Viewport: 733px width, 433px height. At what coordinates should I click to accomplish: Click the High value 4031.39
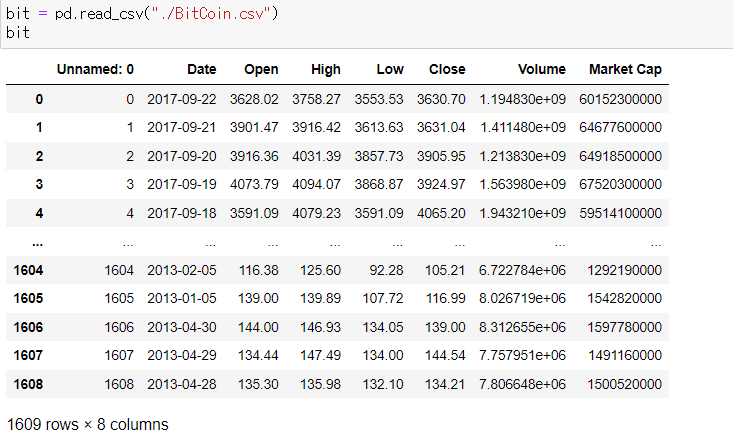pyautogui.click(x=316, y=156)
